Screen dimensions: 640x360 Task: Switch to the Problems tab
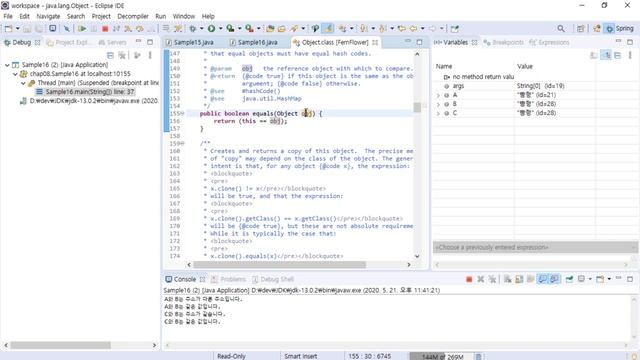point(229,279)
